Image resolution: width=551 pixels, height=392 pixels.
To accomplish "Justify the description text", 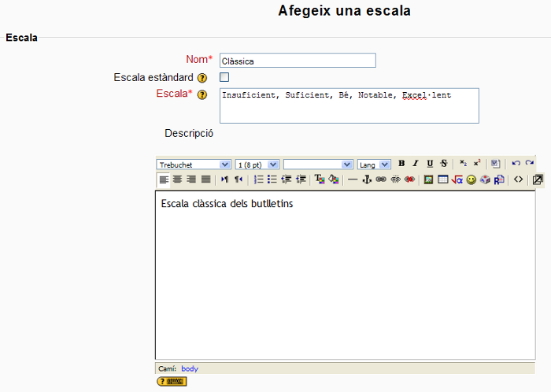I will [205, 179].
